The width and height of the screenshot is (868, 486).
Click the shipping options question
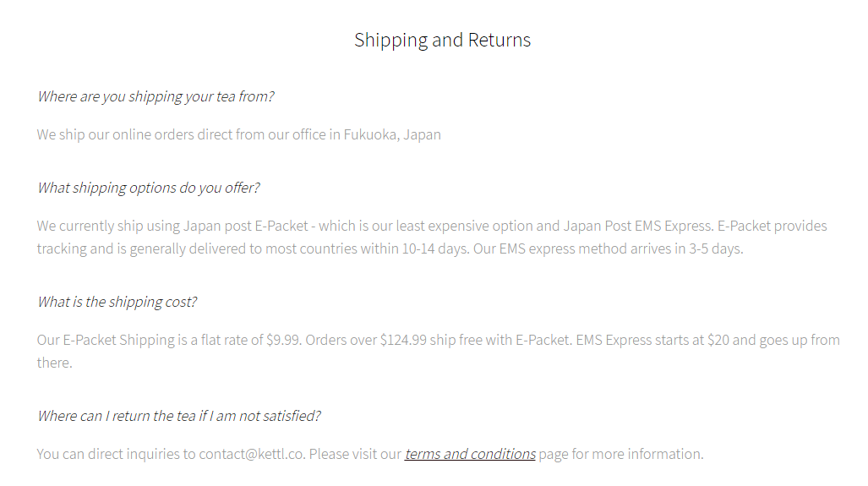[x=149, y=188]
